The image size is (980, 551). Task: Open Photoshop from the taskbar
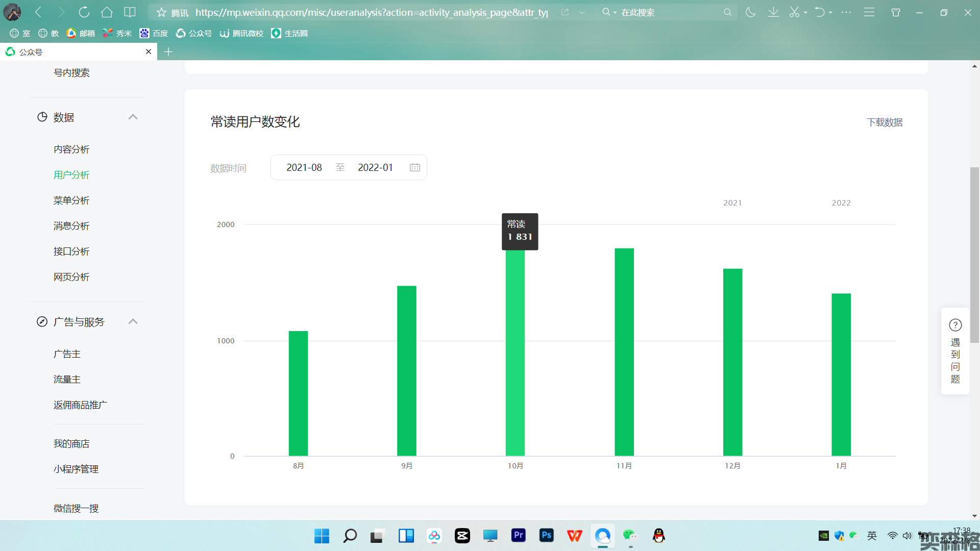pyautogui.click(x=546, y=535)
